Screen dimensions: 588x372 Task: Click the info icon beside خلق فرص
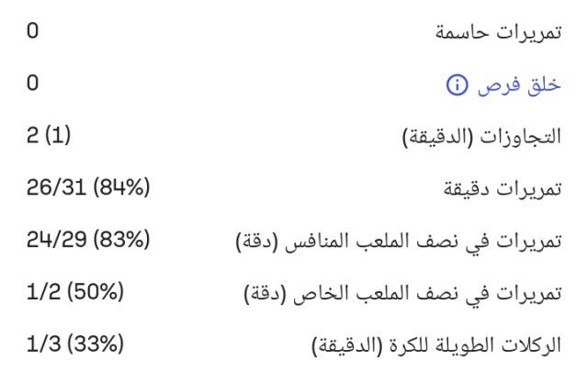[x=456, y=85]
